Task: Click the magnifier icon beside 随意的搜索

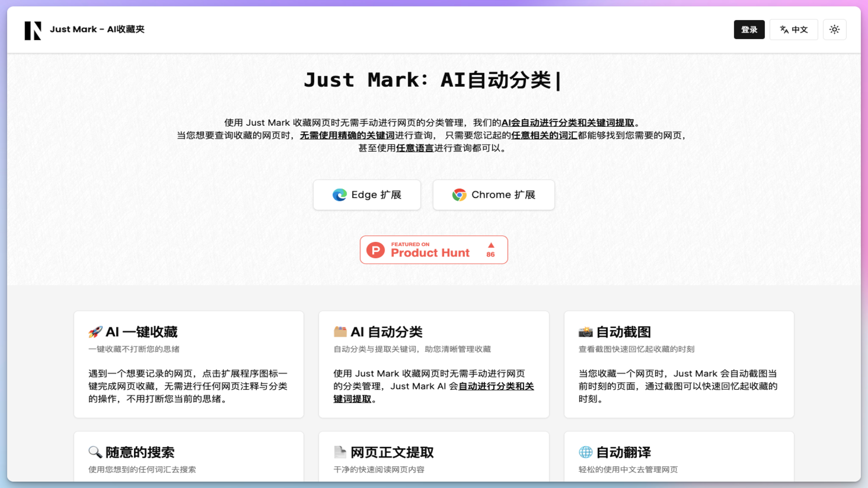Action: tap(95, 452)
